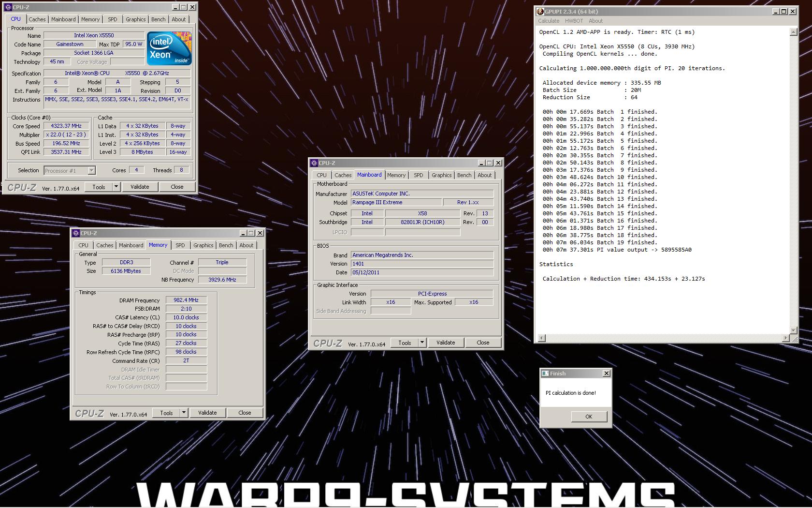Close the Finish dialog with X
The image size is (812, 508).
(607, 374)
